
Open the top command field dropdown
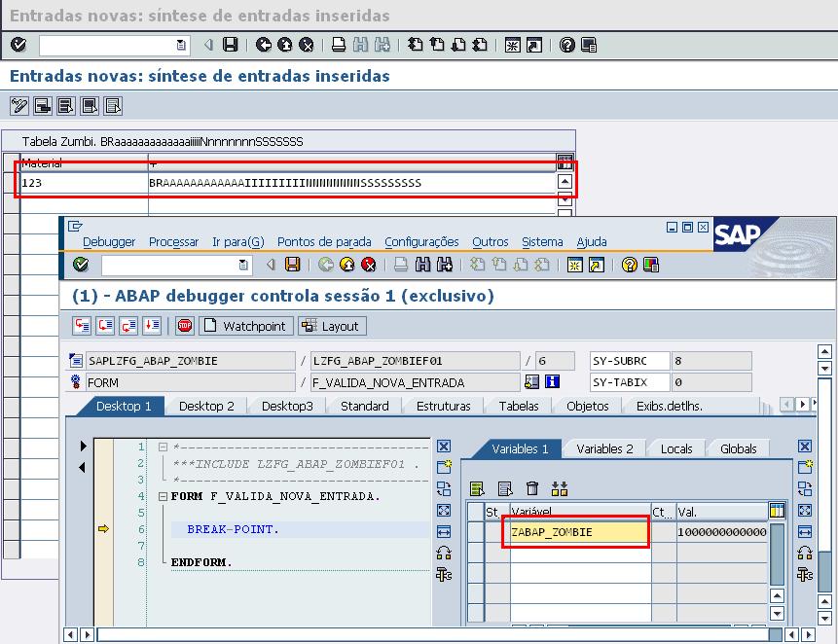click(181, 45)
